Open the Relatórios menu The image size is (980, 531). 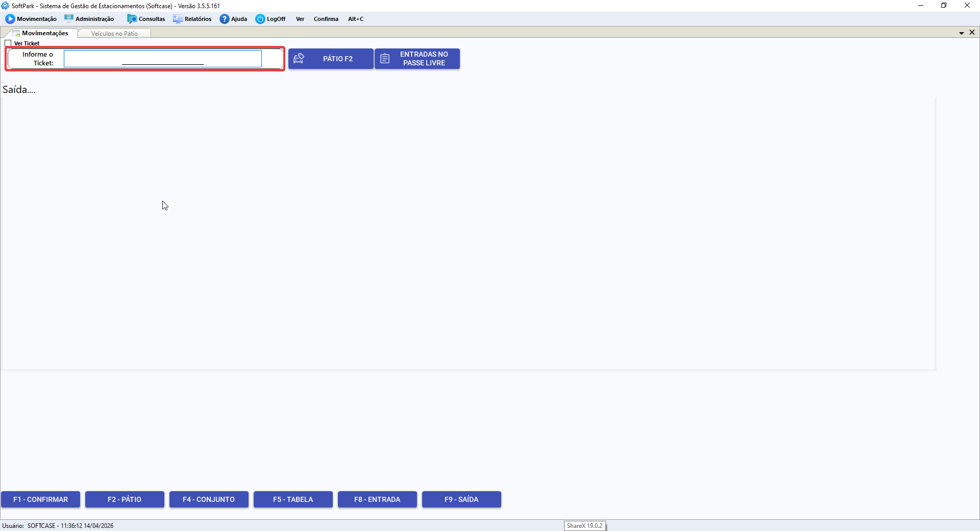point(192,19)
